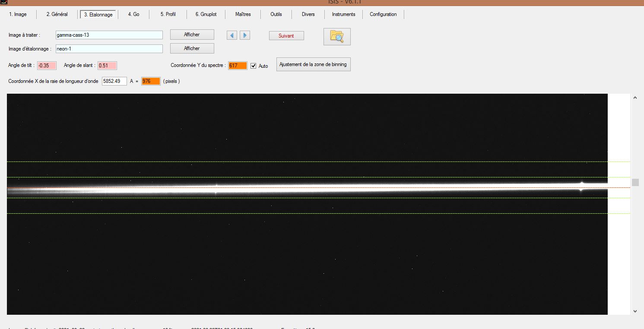Click Afficher next to image à traiter

tap(192, 35)
